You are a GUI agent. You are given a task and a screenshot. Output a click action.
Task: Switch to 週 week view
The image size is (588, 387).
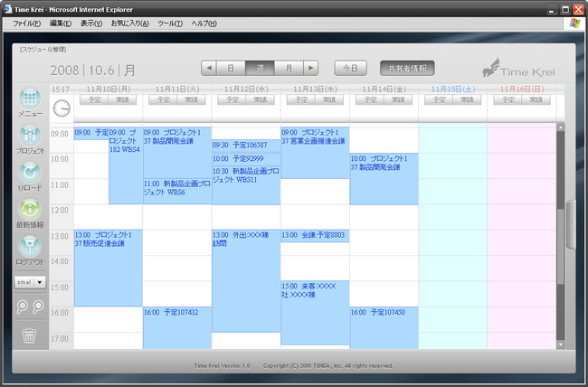click(x=260, y=68)
